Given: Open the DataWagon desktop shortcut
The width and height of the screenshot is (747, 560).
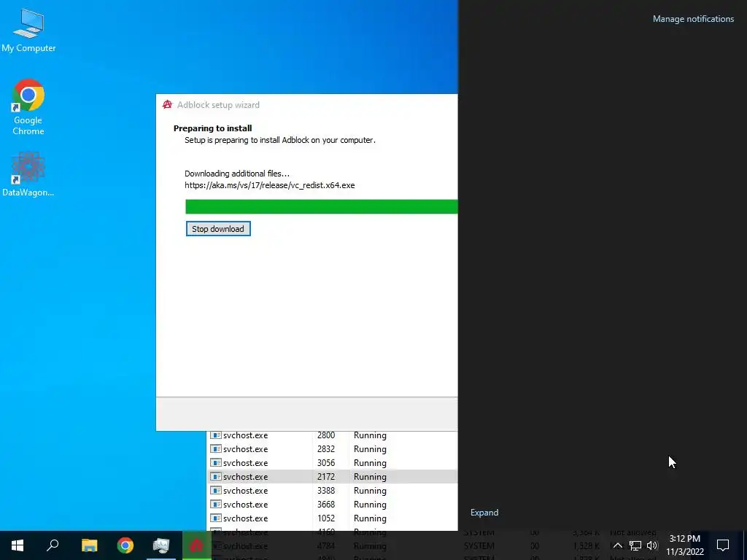Looking at the screenshot, I should click(28, 174).
